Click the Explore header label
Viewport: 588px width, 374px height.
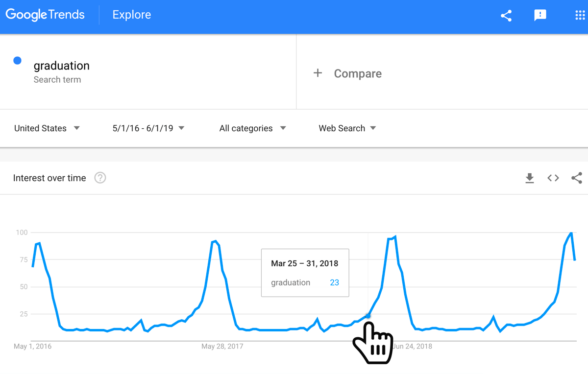pos(132,15)
